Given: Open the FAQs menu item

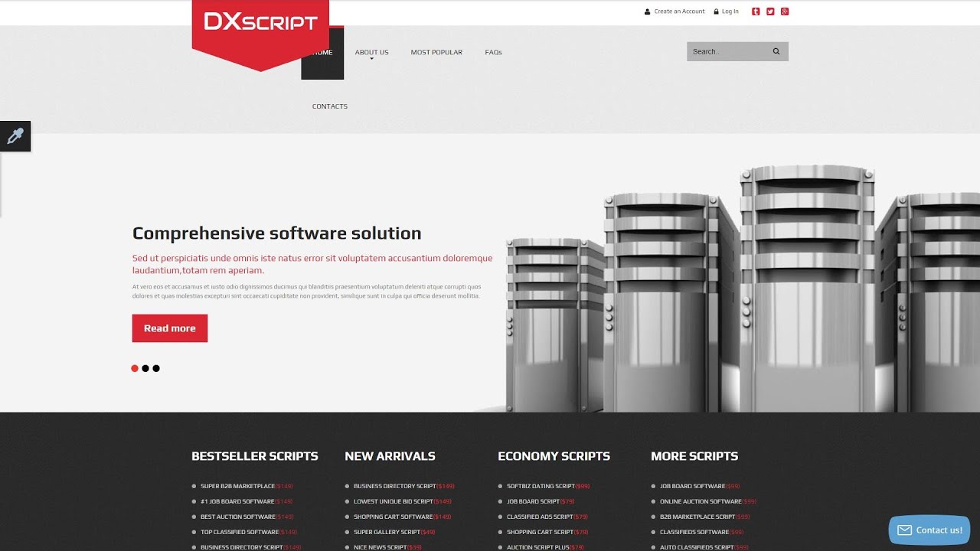Looking at the screenshot, I should tap(493, 53).
